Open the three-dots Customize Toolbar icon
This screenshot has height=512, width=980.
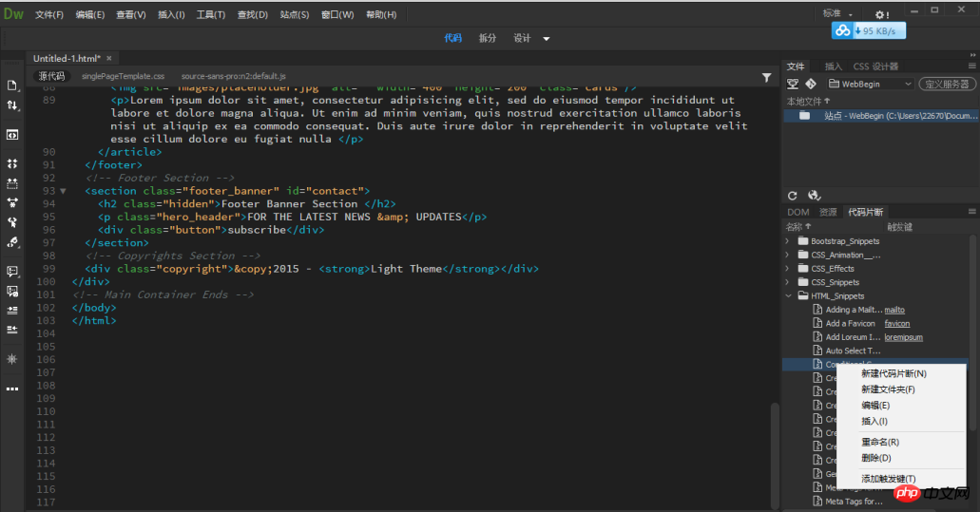(11, 389)
